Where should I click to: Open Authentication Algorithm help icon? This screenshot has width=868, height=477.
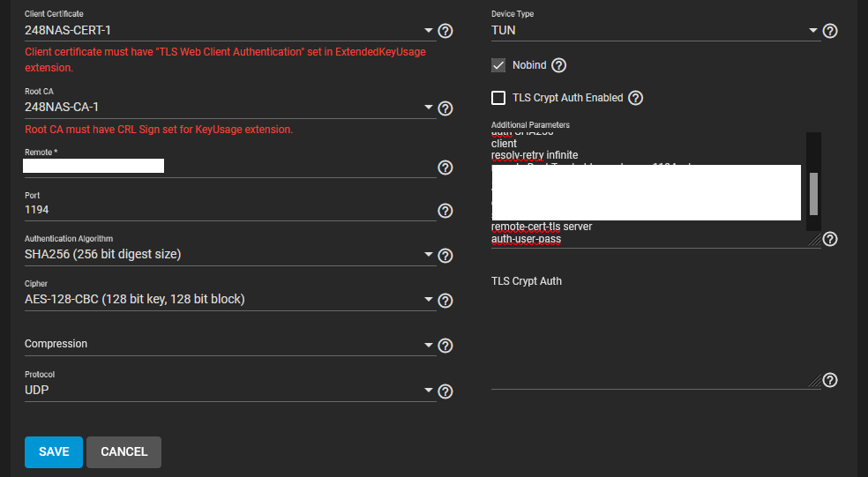[445, 256]
